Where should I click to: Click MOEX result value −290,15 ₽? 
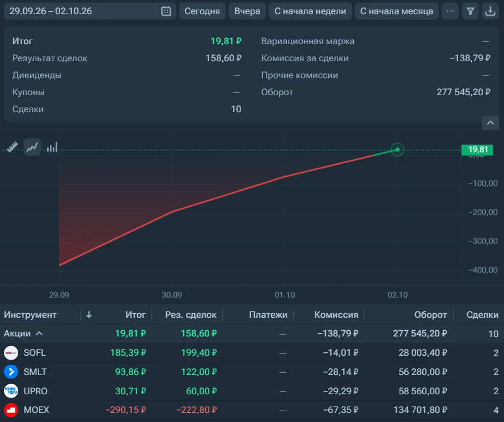[x=126, y=410]
